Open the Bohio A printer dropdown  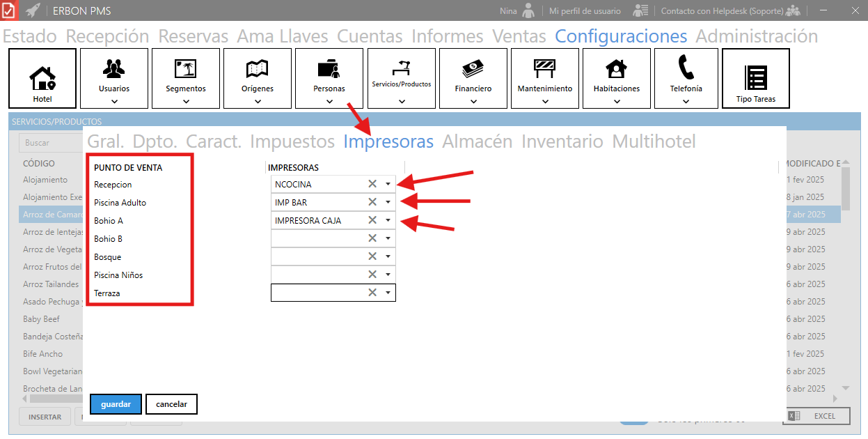pyautogui.click(x=388, y=220)
